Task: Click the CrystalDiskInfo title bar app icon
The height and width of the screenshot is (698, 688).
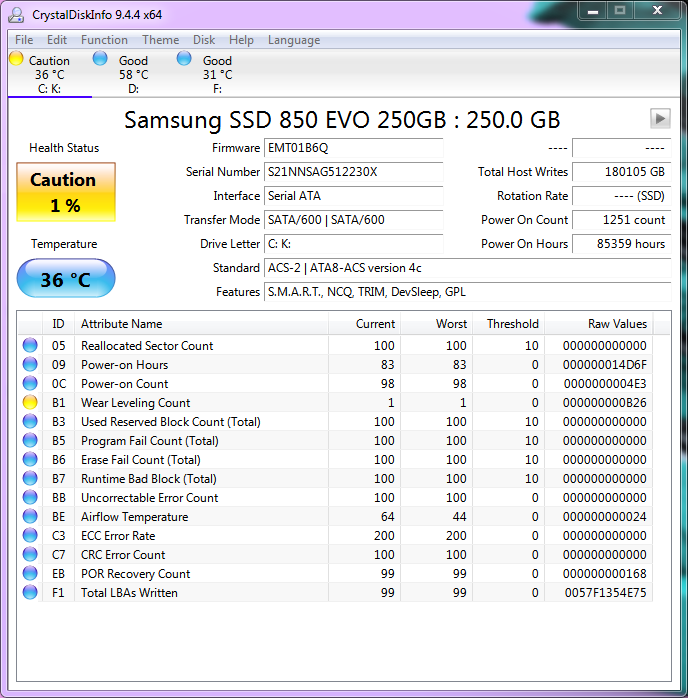Action: 16,15
